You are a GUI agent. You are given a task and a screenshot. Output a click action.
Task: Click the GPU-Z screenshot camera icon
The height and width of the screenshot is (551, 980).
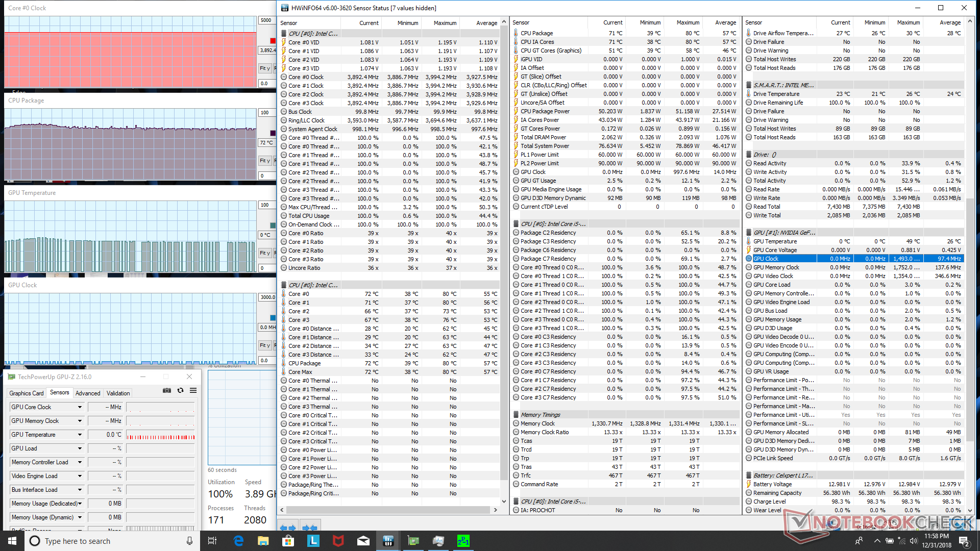click(x=167, y=390)
